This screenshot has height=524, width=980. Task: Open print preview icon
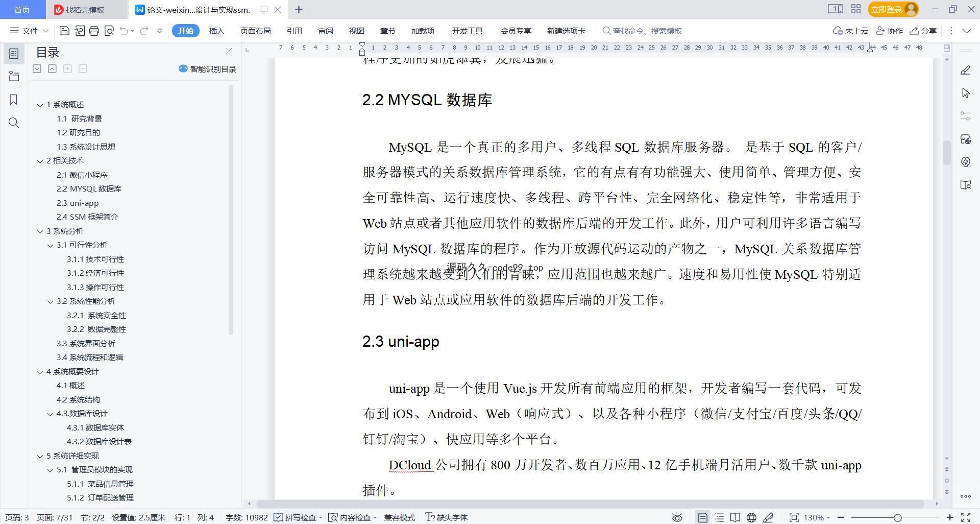point(109,31)
